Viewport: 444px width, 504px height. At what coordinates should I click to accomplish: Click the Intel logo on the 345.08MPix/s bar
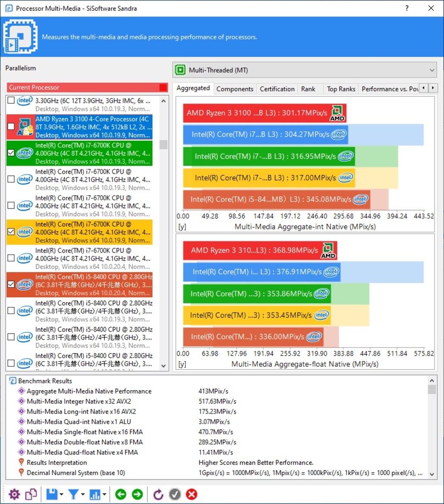tap(360, 199)
